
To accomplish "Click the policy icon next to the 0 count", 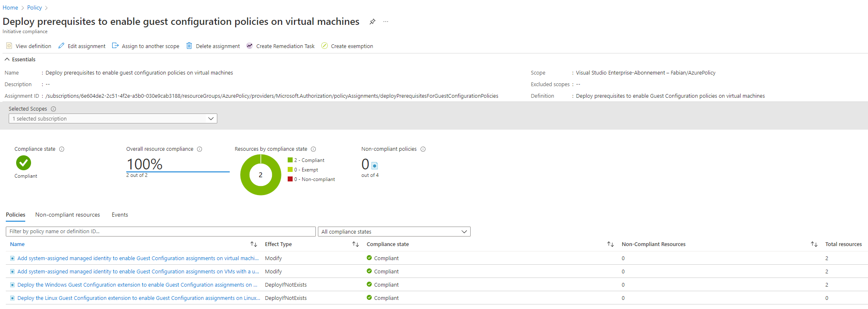I will tap(375, 166).
